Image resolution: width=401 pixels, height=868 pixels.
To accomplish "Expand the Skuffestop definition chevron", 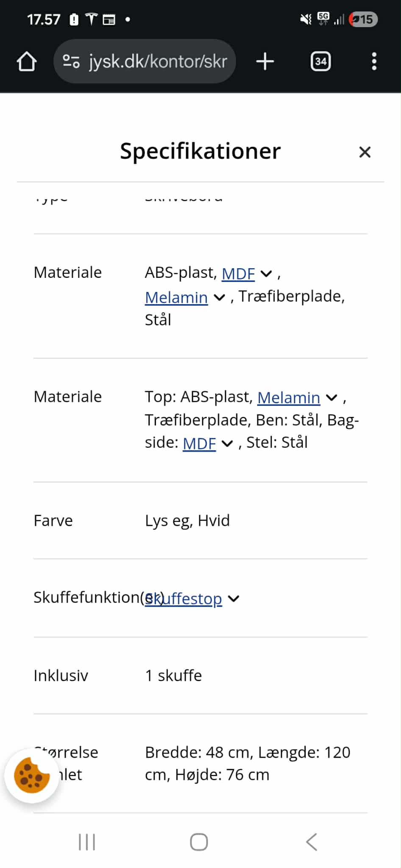I will pyautogui.click(x=234, y=599).
